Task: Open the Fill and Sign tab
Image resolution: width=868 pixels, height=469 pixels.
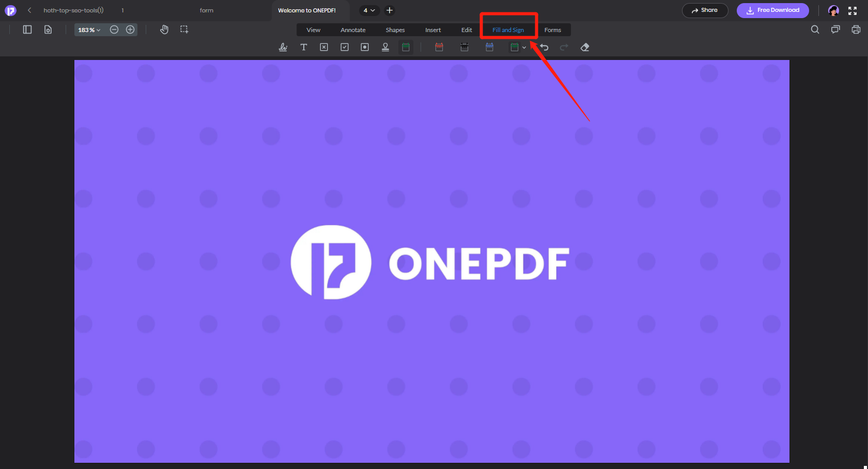Action: click(x=508, y=30)
